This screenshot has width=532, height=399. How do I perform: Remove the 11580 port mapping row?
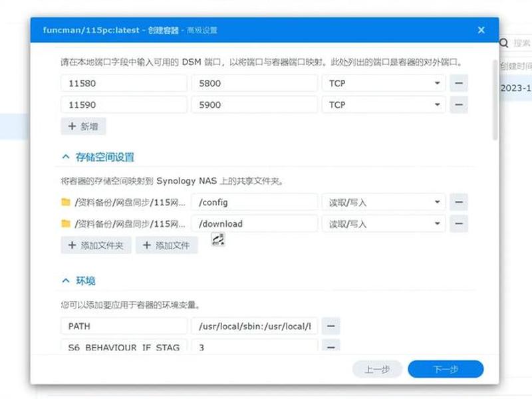pyautogui.click(x=459, y=83)
